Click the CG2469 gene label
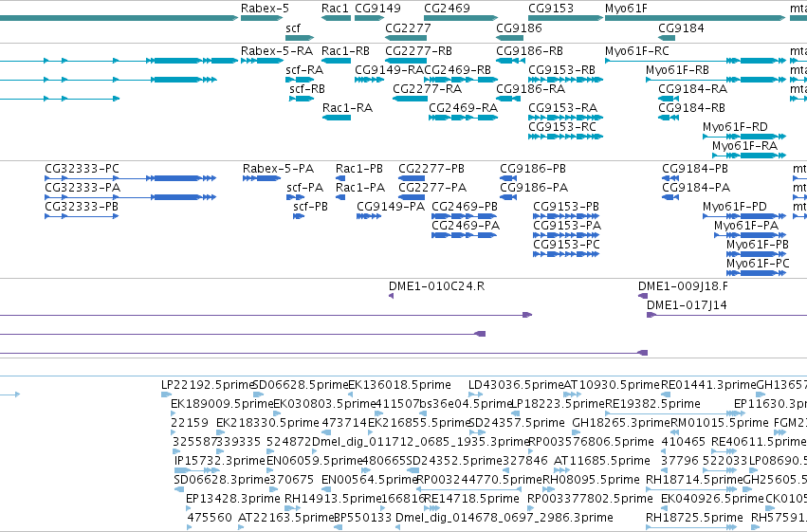Image resolution: width=807 pixels, height=532 pixels. coord(447,9)
